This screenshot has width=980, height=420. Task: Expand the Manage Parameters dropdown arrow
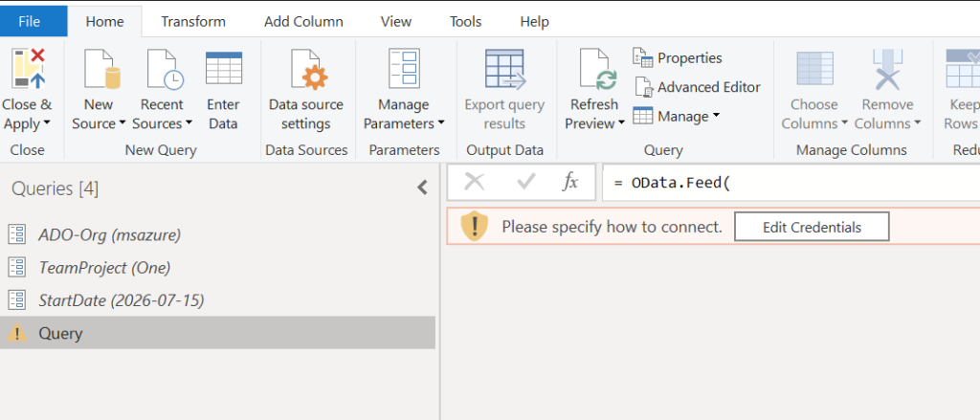pyautogui.click(x=441, y=123)
